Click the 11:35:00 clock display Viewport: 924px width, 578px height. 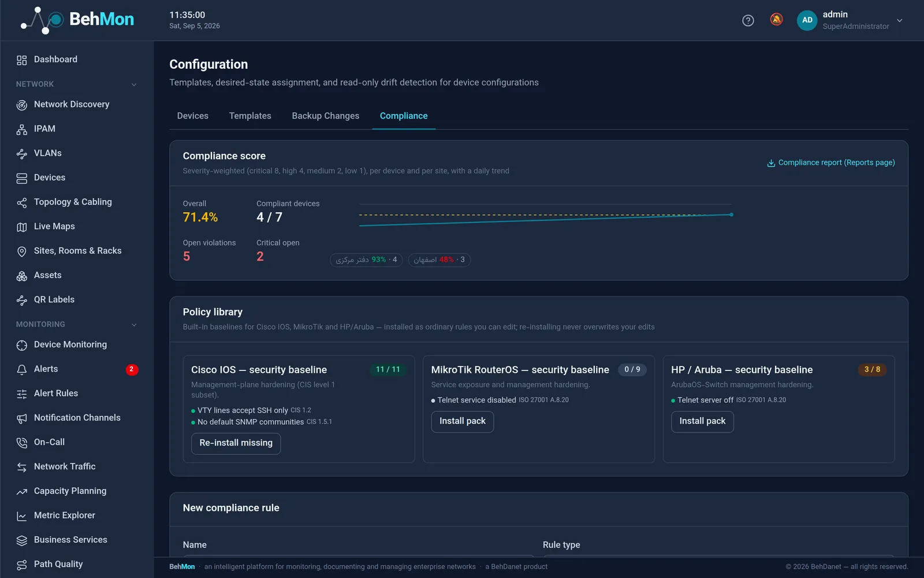point(187,15)
